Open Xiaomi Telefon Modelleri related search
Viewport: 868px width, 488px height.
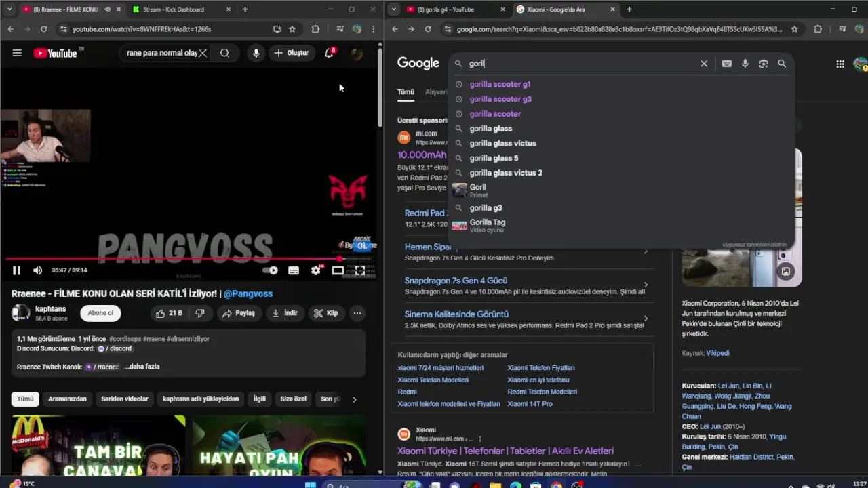433,380
